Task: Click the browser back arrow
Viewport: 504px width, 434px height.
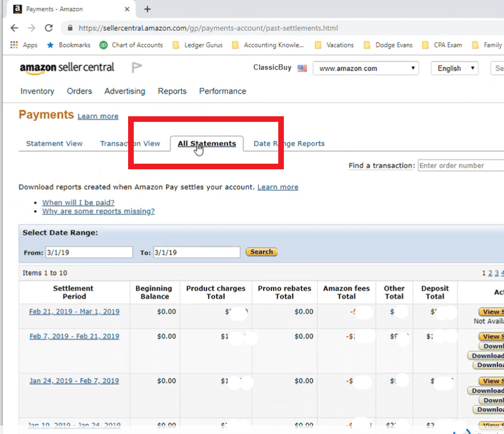Action: [x=15, y=28]
